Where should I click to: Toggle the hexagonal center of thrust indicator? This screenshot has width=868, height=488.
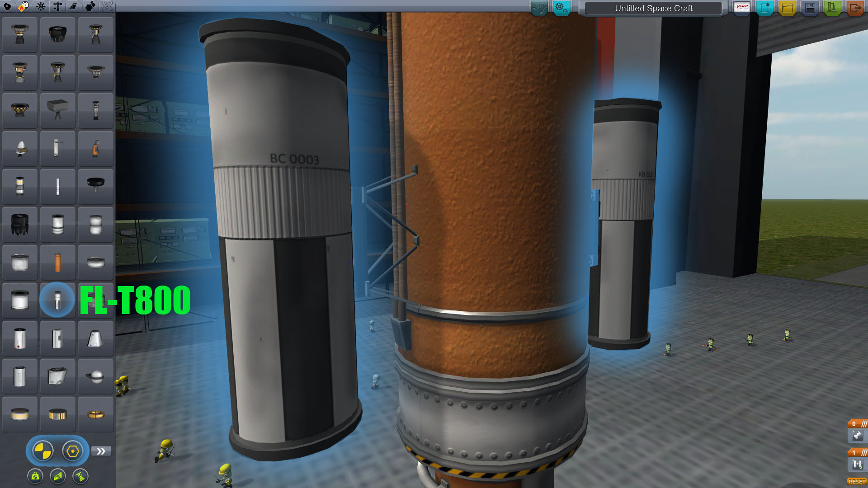[x=73, y=451]
